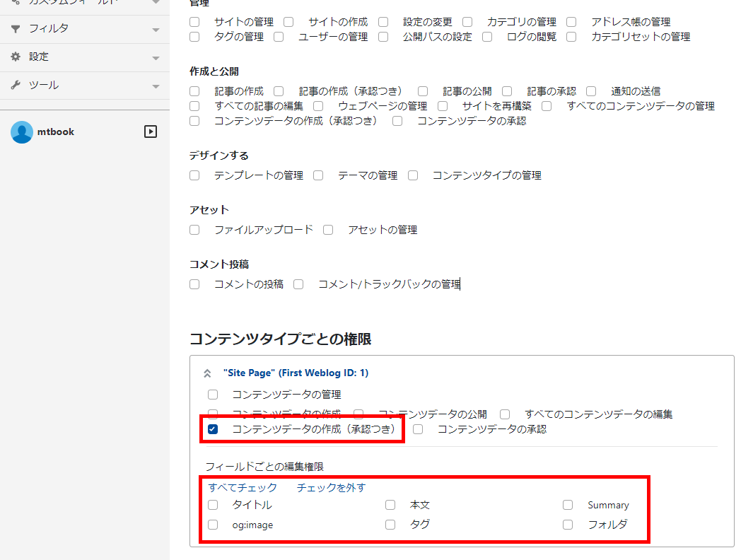Click the すべてチェック link
Viewport: 753px width, 560px height.
pos(243,487)
